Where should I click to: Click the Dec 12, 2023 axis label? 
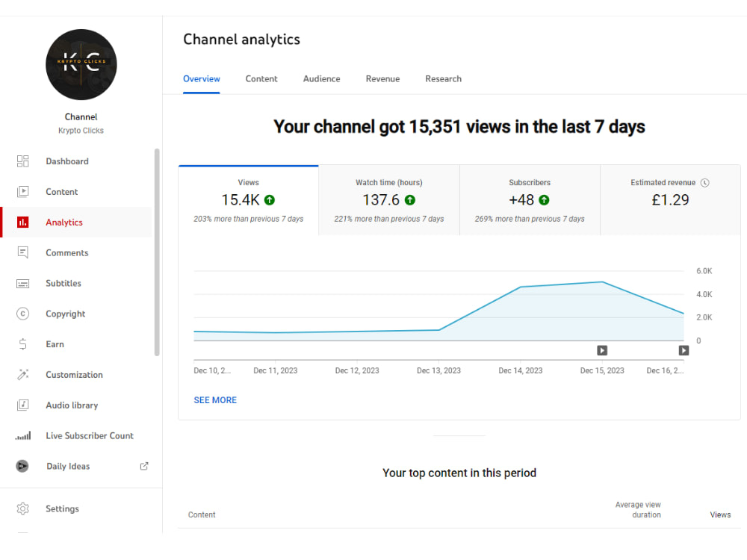[357, 370]
